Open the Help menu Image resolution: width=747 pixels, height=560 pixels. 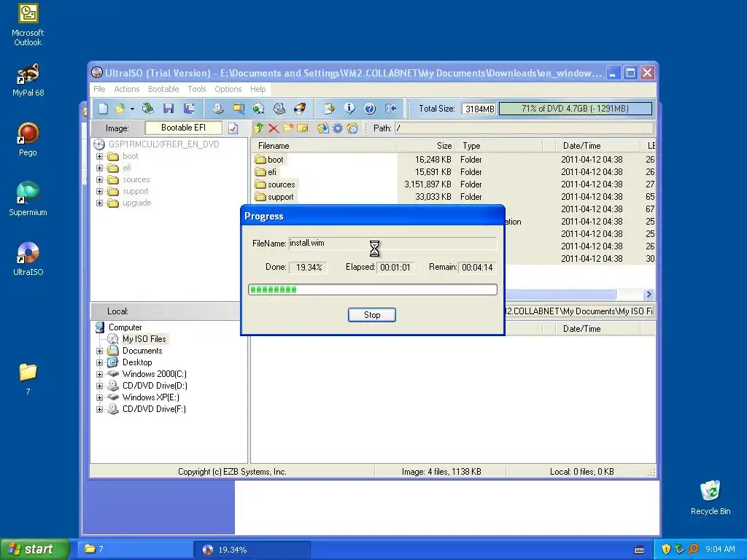pyautogui.click(x=258, y=89)
